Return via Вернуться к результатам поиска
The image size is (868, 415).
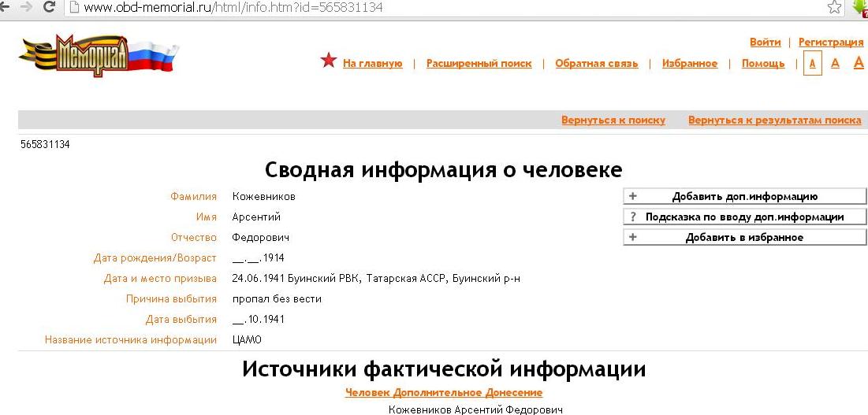point(774,120)
